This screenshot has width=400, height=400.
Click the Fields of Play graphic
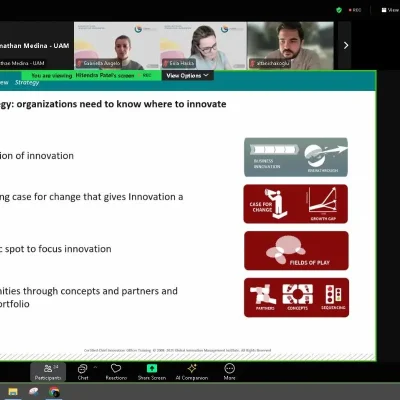pos(296,250)
